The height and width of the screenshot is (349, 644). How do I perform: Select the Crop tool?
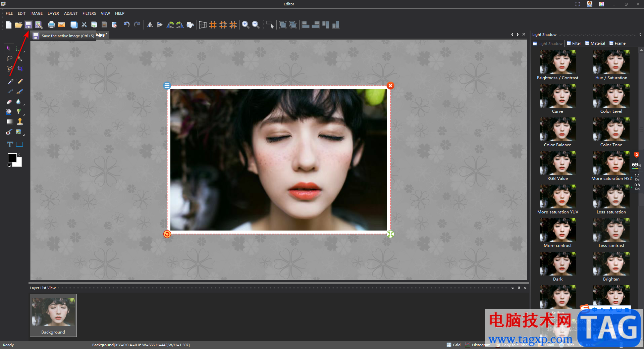tap(20, 68)
